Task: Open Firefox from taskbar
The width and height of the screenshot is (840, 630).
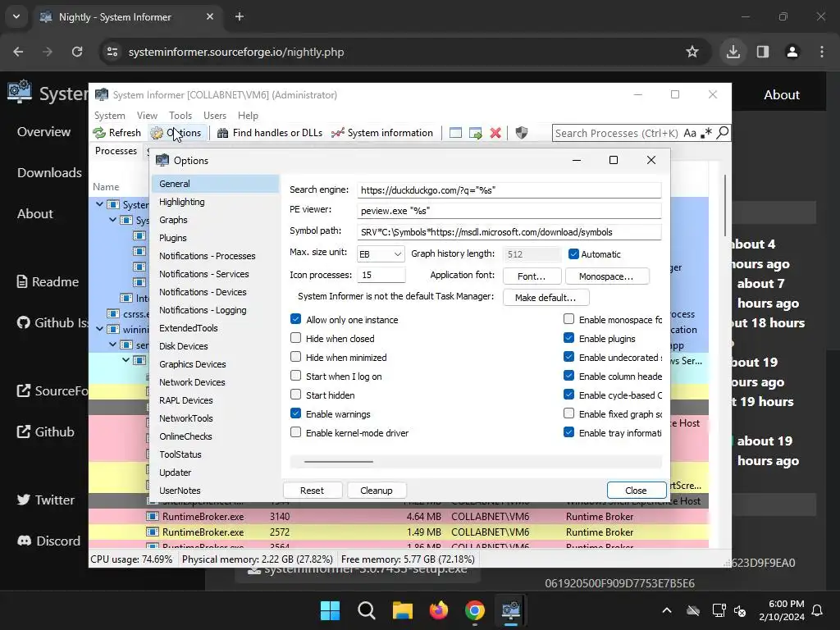Action: click(x=439, y=610)
